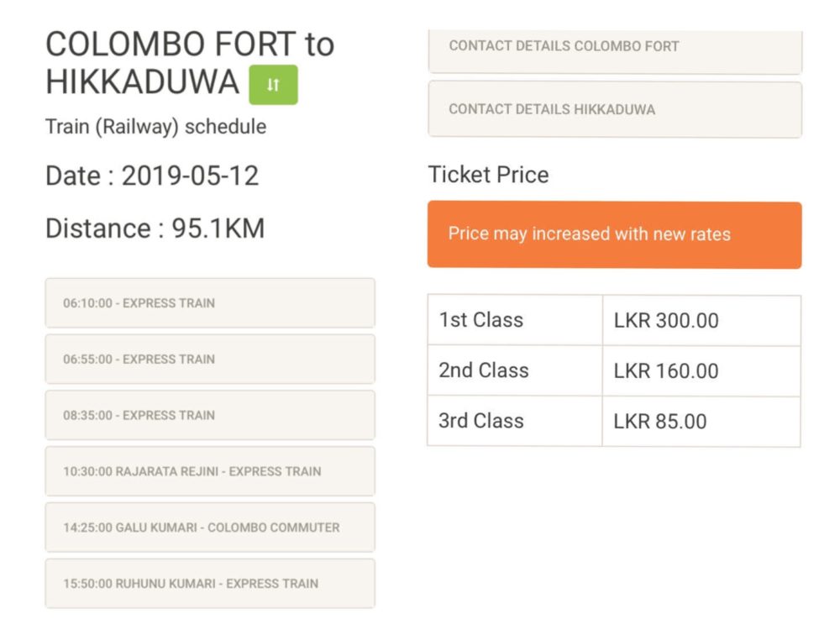Click the LKR 300.00 price cell

click(666, 321)
